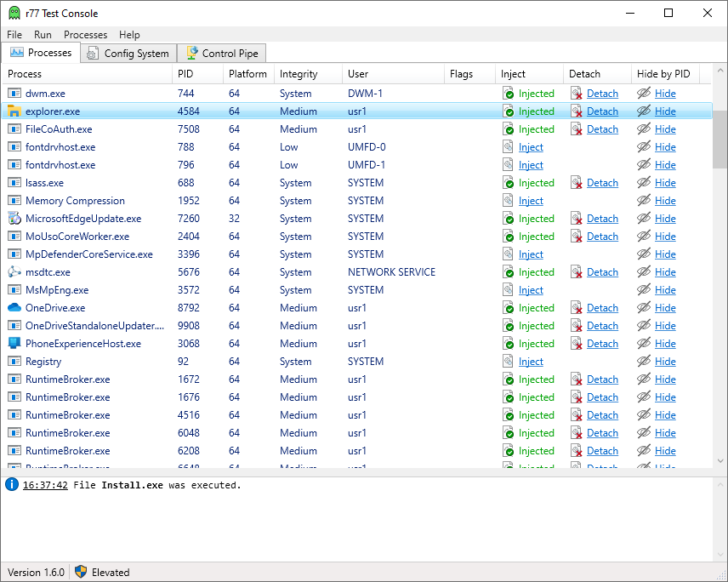Toggle hide eye icon for PhoneExperienceHost.exe
Viewport: 728px width, 582px height.
[x=644, y=343]
